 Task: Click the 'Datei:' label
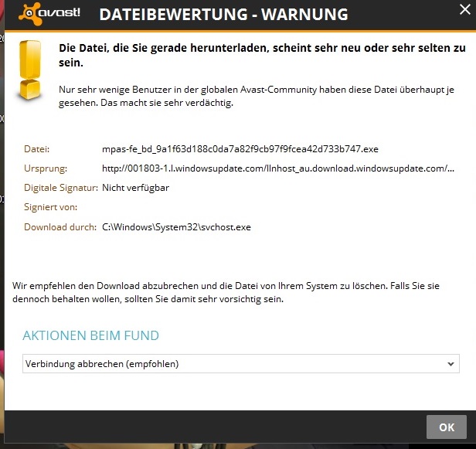(x=37, y=149)
